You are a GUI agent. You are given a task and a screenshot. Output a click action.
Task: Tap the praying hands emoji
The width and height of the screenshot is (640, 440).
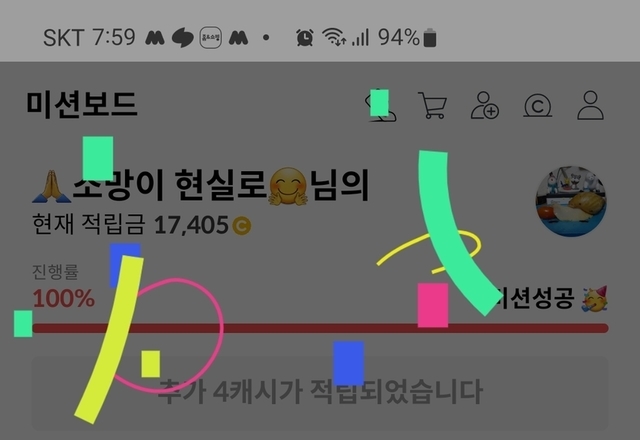point(51,187)
